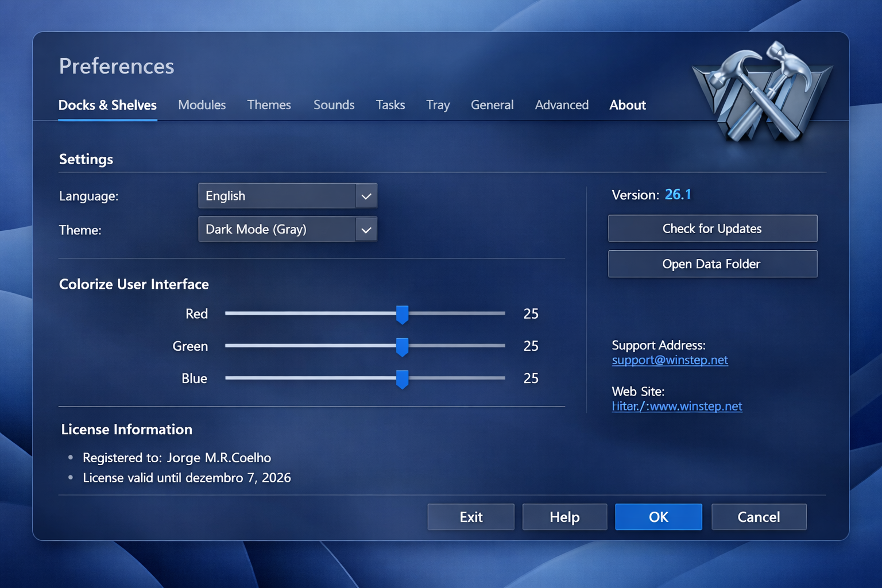
Task: Click Check for Updates button
Action: (x=713, y=229)
